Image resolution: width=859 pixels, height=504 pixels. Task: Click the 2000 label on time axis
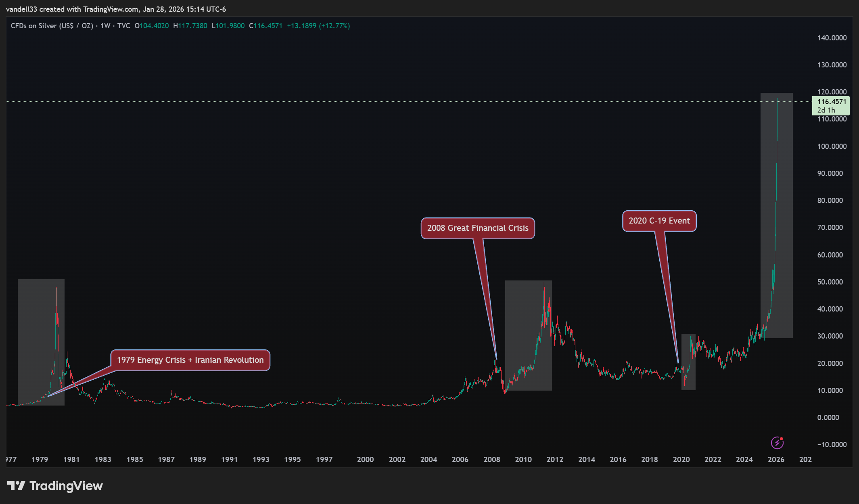(x=365, y=460)
